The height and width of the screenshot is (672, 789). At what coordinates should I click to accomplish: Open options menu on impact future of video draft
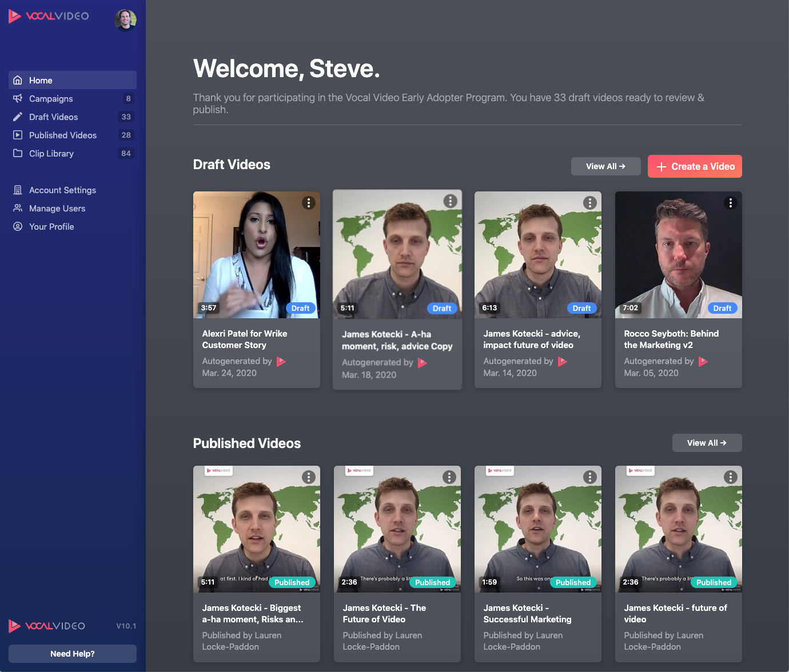[590, 203]
